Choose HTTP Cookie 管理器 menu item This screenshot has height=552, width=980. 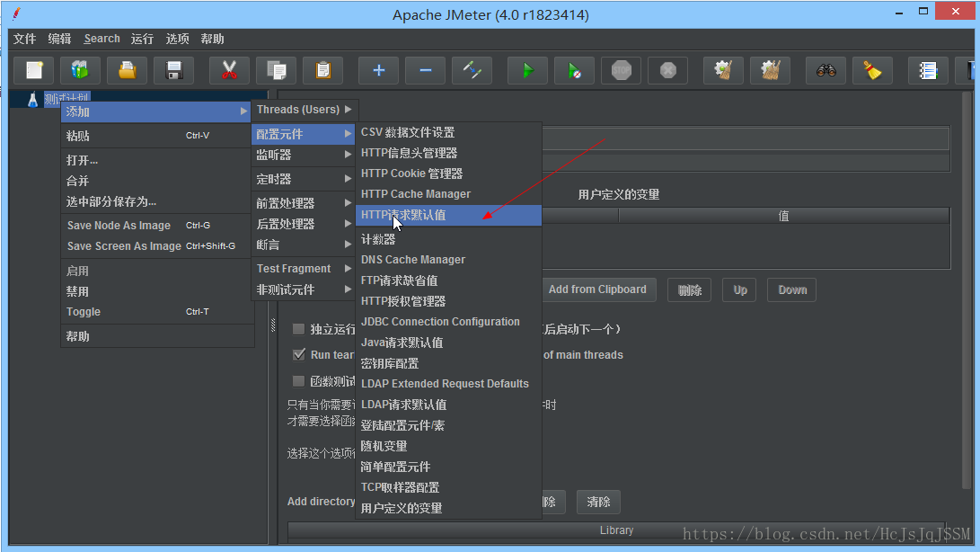(x=449, y=174)
